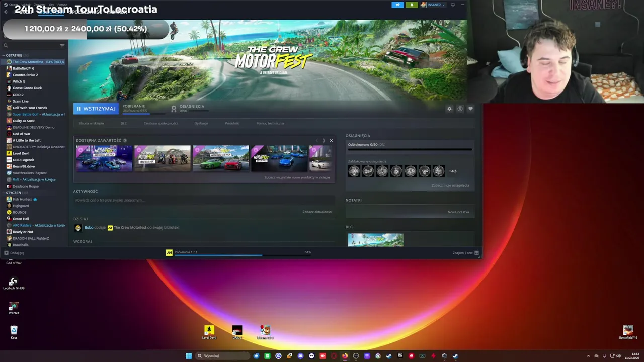644x362 pixels.
Task: Open OBS Studio from taskbar
Action: click(356, 356)
